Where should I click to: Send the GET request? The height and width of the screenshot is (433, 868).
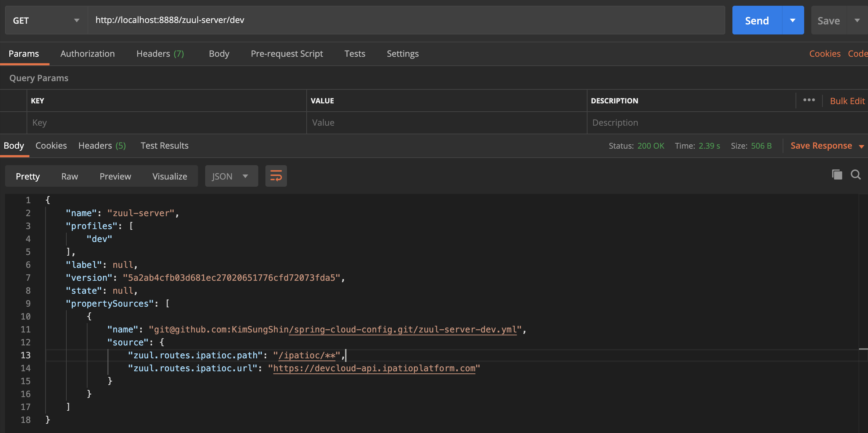coord(757,20)
